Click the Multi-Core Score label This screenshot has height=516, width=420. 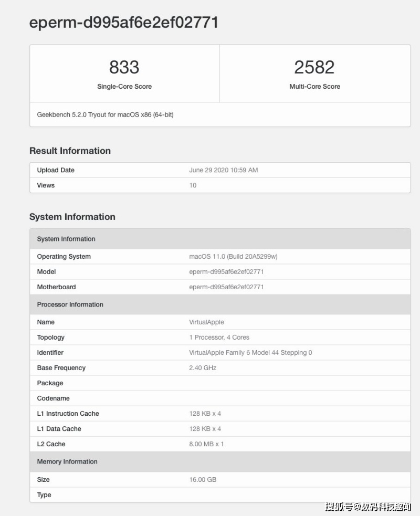coord(314,87)
